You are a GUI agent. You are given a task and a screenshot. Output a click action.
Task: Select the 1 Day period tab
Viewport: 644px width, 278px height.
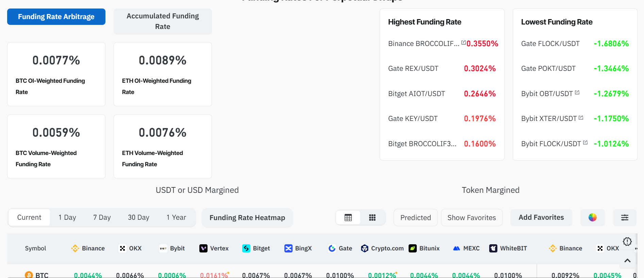click(67, 217)
